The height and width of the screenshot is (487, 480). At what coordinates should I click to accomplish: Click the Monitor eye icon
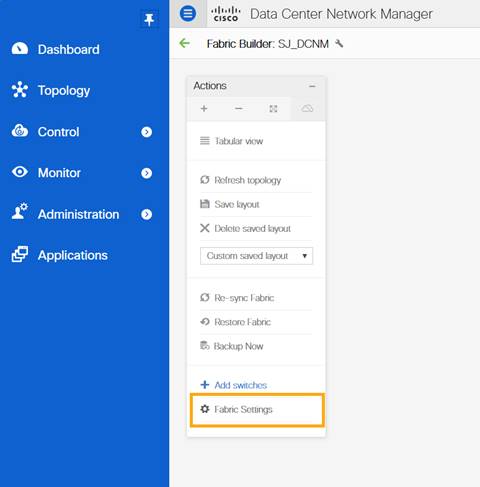[20, 172]
